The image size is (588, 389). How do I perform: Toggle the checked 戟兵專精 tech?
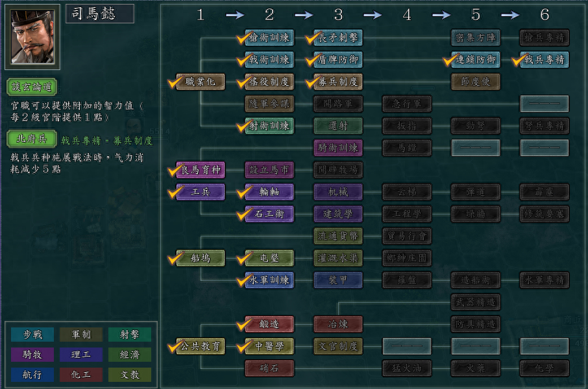coord(545,60)
